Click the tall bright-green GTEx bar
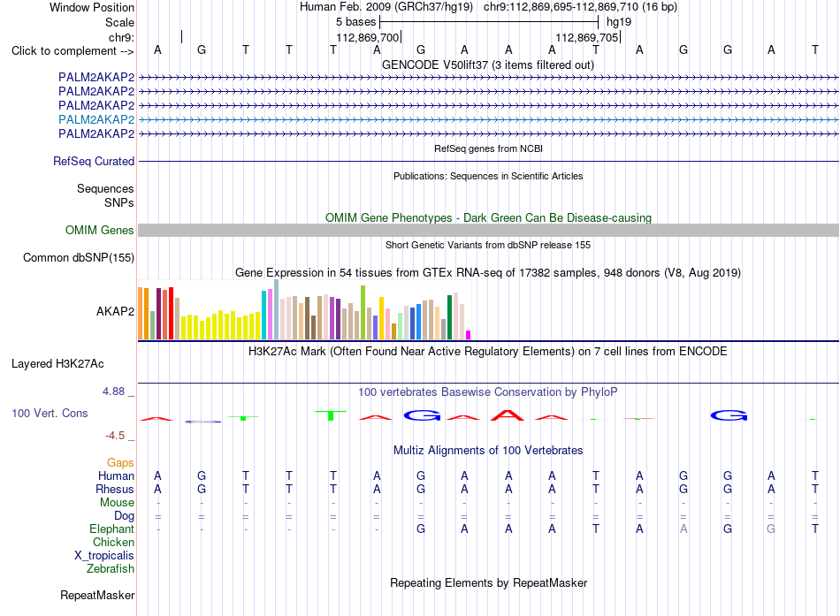The image size is (840, 616). tap(363, 312)
